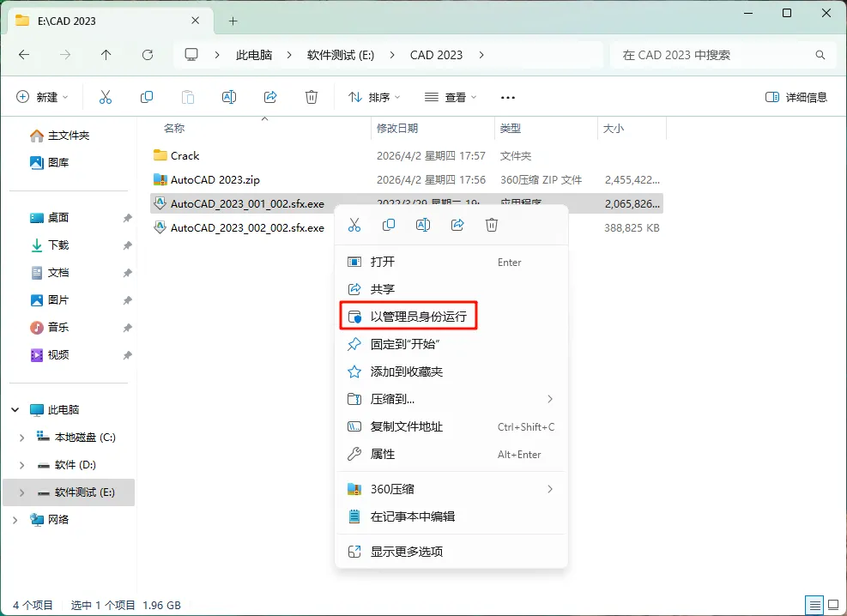Select 添加到收藏夹 in the context menu
This screenshot has height=616, width=847.
point(451,371)
